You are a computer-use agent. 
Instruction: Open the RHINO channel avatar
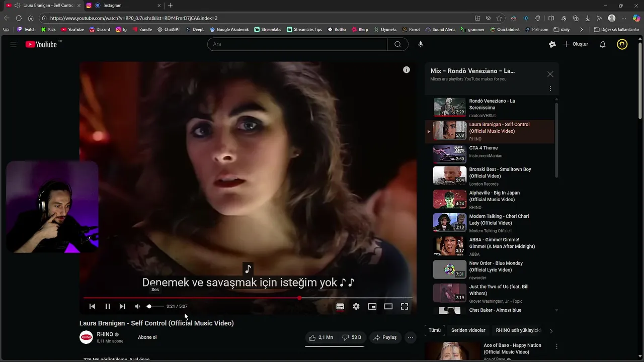tap(86, 337)
